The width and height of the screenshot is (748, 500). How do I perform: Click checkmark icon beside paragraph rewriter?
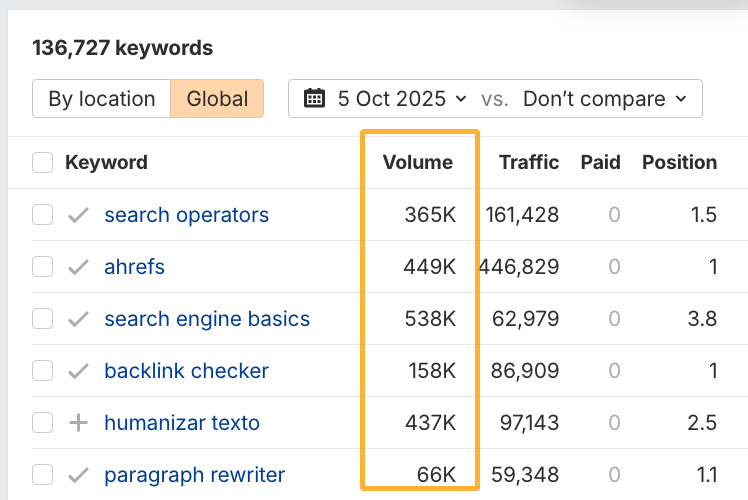tap(78, 475)
